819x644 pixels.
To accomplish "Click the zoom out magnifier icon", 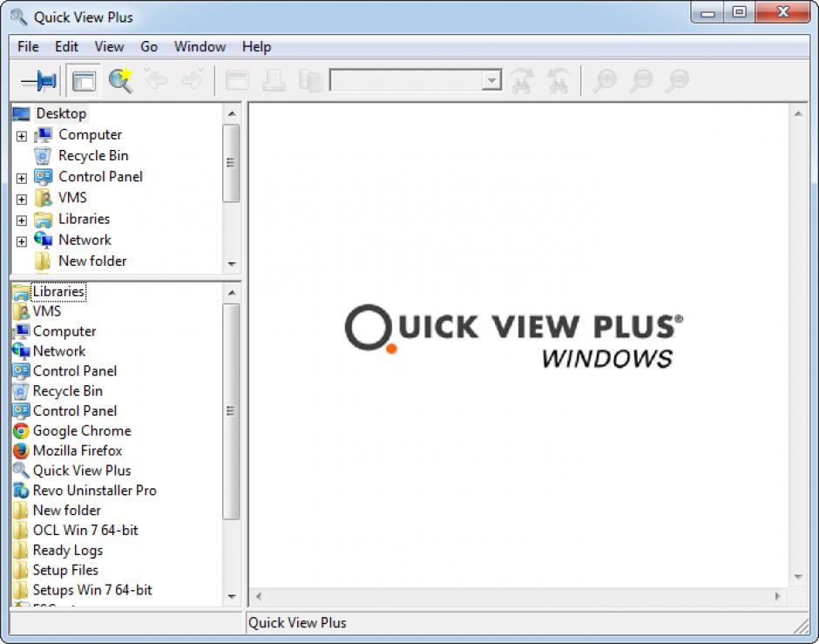I will tap(641, 81).
